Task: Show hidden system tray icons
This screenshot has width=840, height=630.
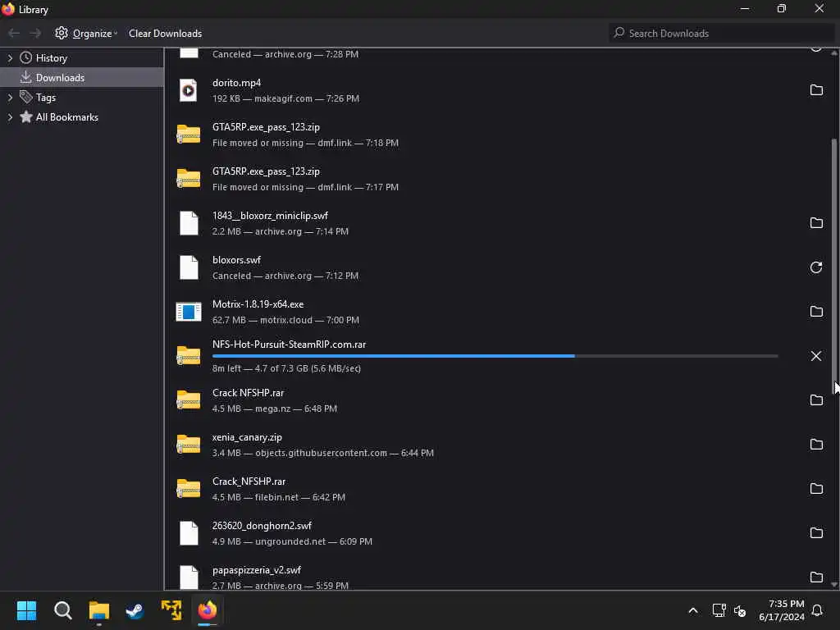Action: point(692,610)
